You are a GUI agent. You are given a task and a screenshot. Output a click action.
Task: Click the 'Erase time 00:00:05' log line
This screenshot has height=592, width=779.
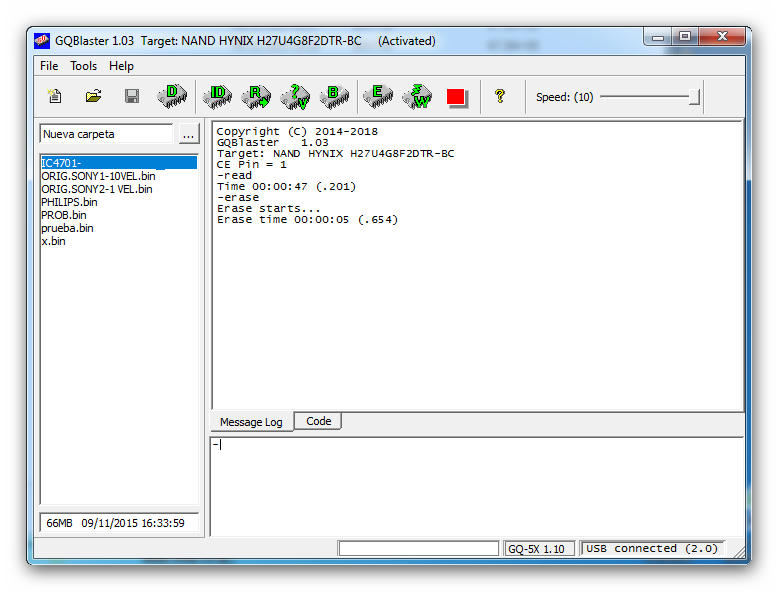click(x=308, y=220)
